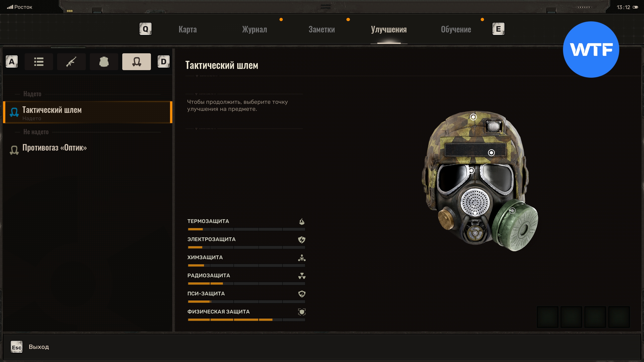Open the Карта tab
The height and width of the screenshot is (362, 644).
click(188, 29)
